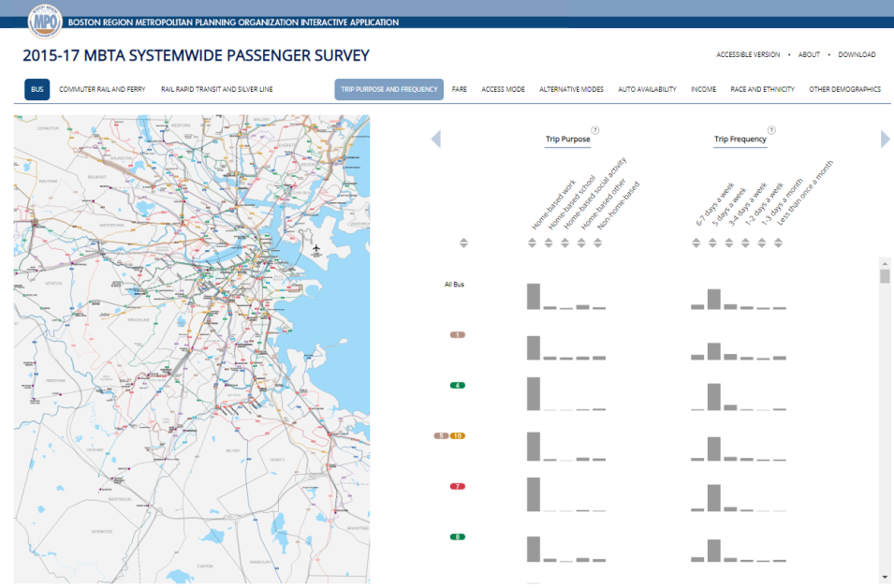The width and height of the screenshot is (894, 588).
Task: Click the Download link
Action: click(x=857, y=54)
